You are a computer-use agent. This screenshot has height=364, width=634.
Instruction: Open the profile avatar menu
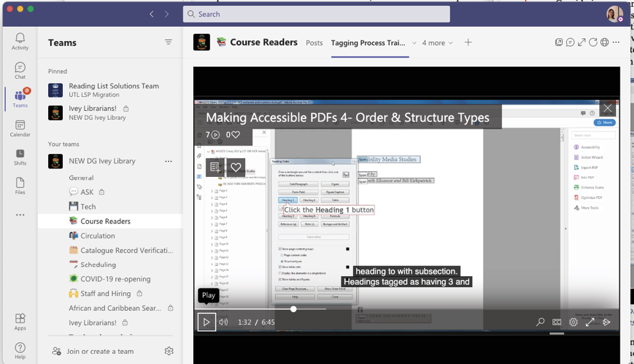[615, 14]
